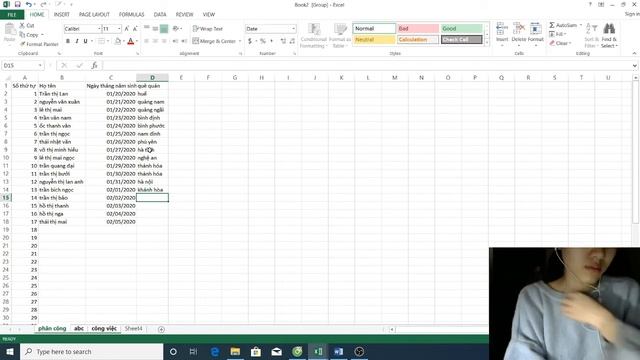Toggle bottom align in alignment group
Image resolution: width=640 pixels, height=360 pixels.
pyautogui.click(x=164, y=29)
